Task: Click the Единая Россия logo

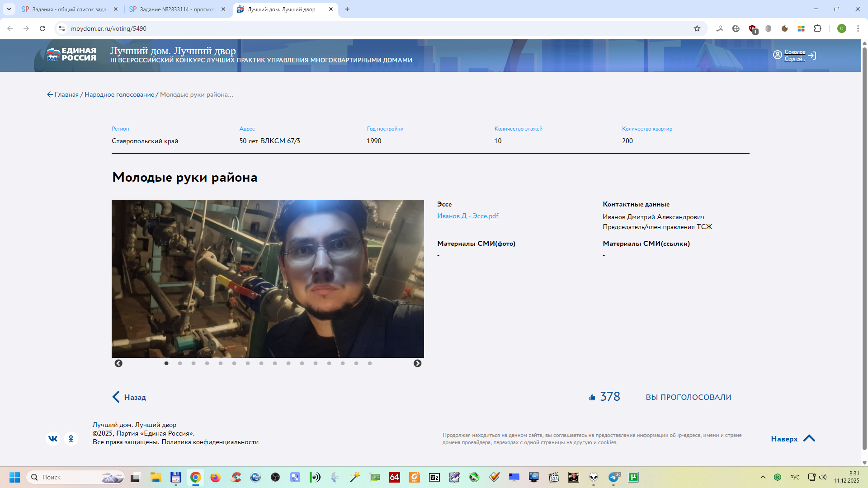Action: pyautogui.click(x=71, y=55)
